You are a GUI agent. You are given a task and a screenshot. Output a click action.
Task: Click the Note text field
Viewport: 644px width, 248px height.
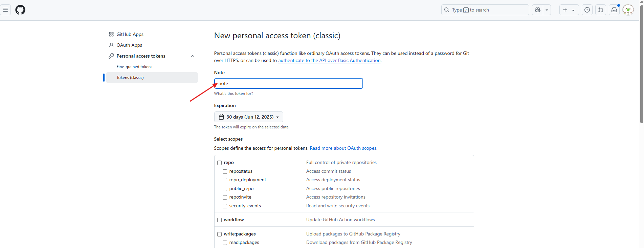point(288,83)
